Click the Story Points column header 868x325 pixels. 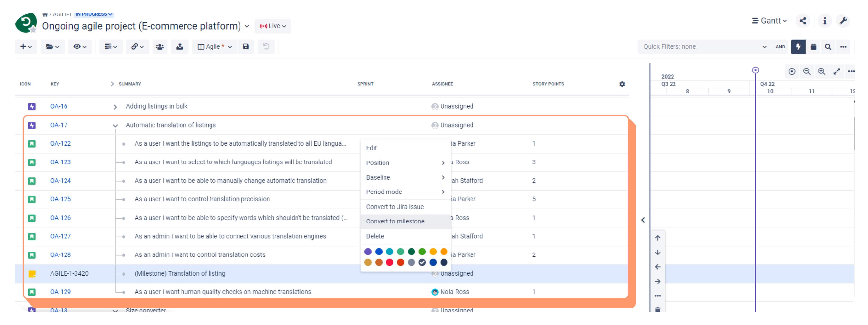click(x=548, y=84)
